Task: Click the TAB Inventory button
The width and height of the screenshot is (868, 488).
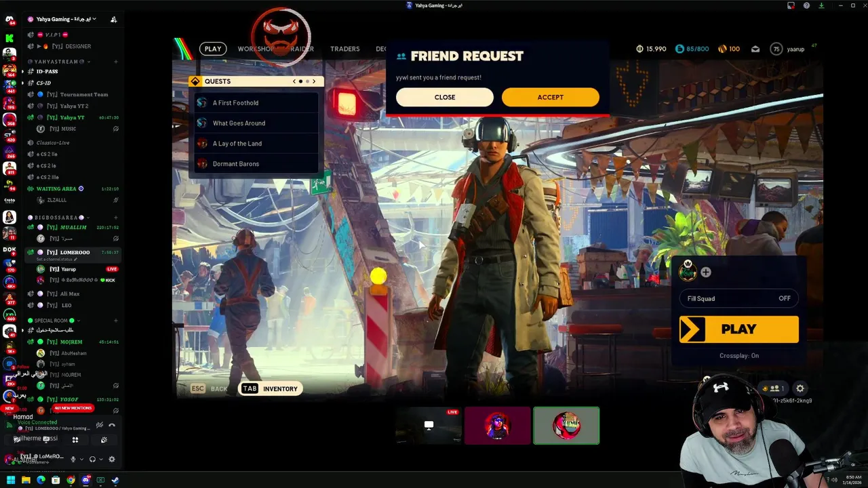Action: click(271, 389)
